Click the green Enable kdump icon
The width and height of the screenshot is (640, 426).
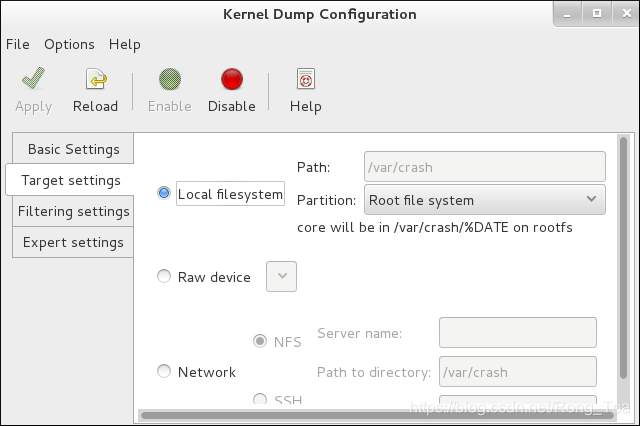(x=170, y=79)
